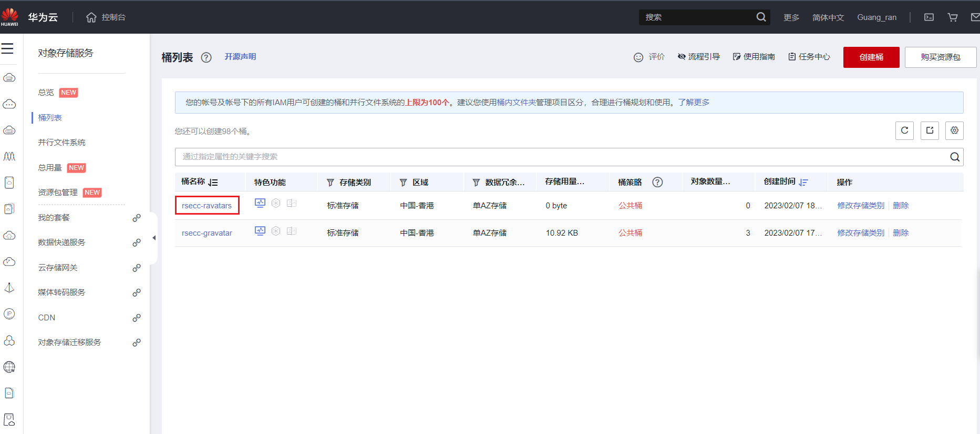This screenshot has height=434, width=980.
Task: Open 对象存储迁移服务 in the sidebar
Action: coord(69,342)
